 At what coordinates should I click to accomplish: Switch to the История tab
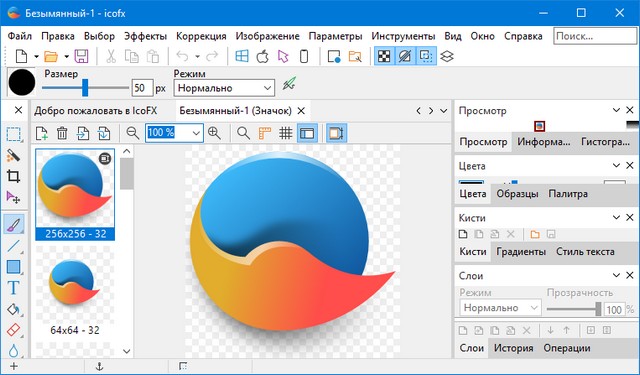click(513, 348)
